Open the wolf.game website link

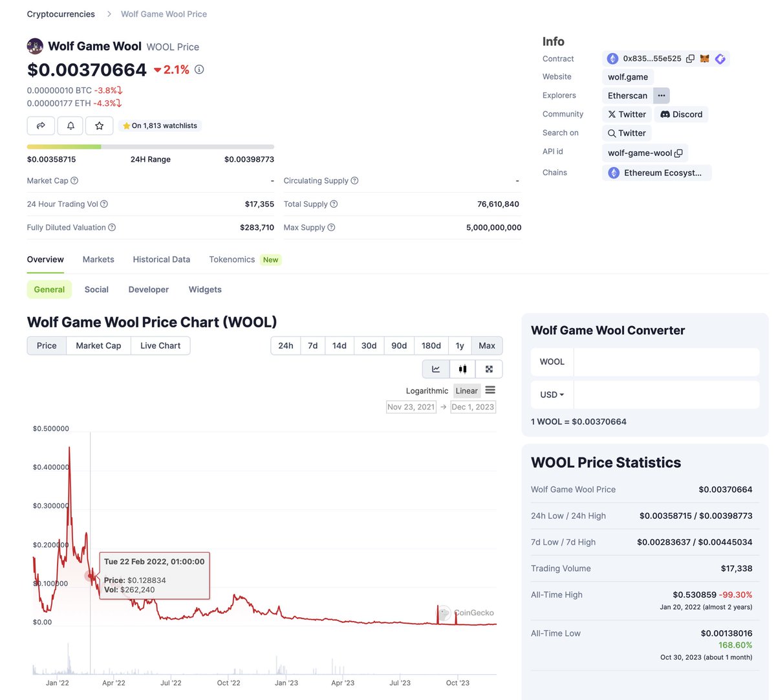tap(628, 77)
